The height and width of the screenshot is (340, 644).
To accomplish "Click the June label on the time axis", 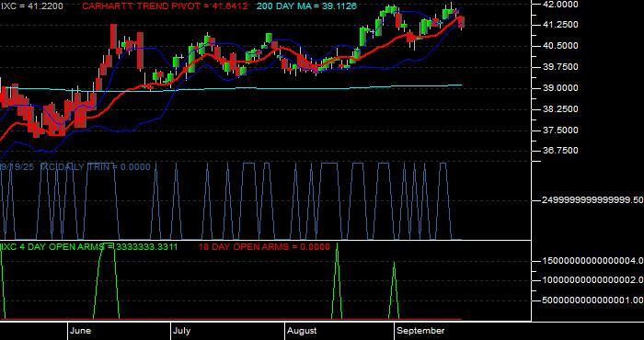I will pyautogui.click(x=81, y=331).
